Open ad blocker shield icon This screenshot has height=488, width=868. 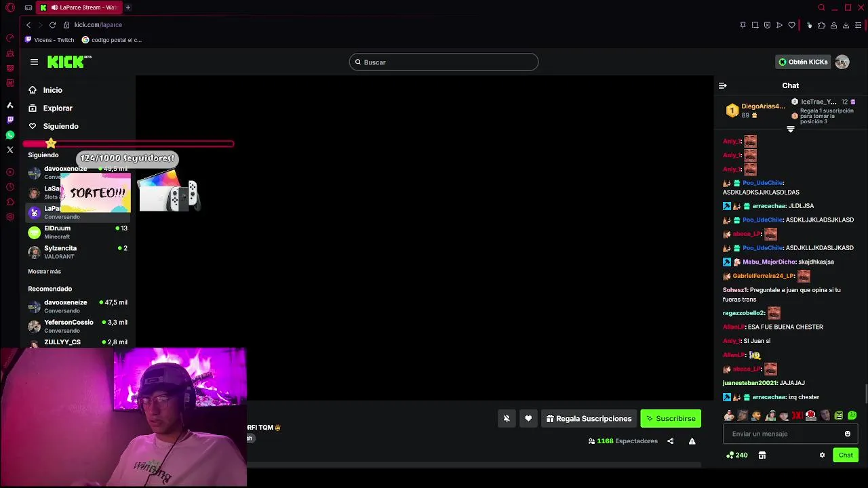tap(767, 25)
